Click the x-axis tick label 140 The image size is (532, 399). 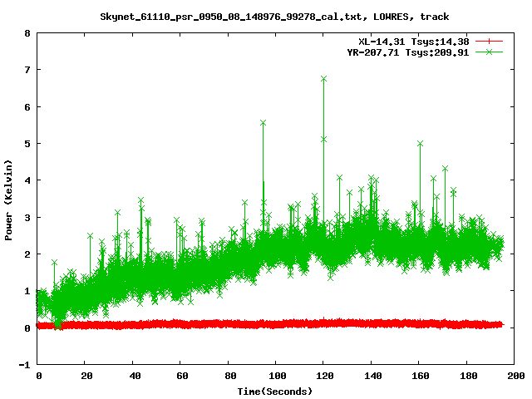tap(371, 376)
